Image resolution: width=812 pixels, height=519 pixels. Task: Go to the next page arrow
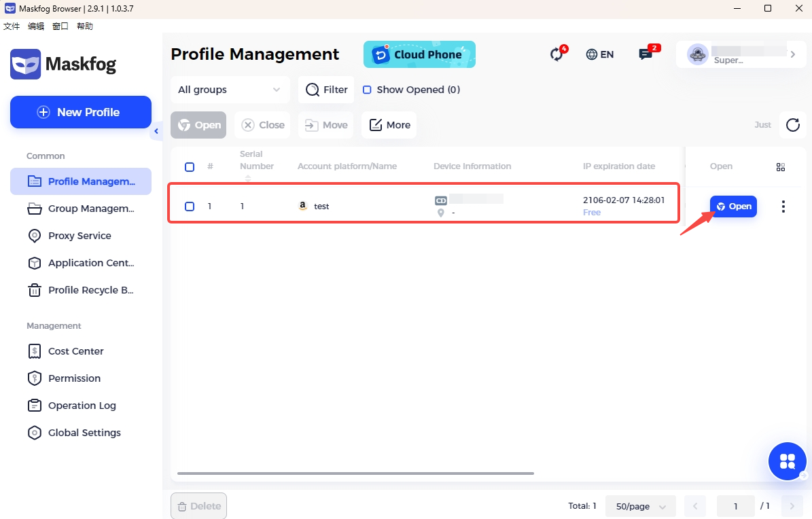coord(792,506)
